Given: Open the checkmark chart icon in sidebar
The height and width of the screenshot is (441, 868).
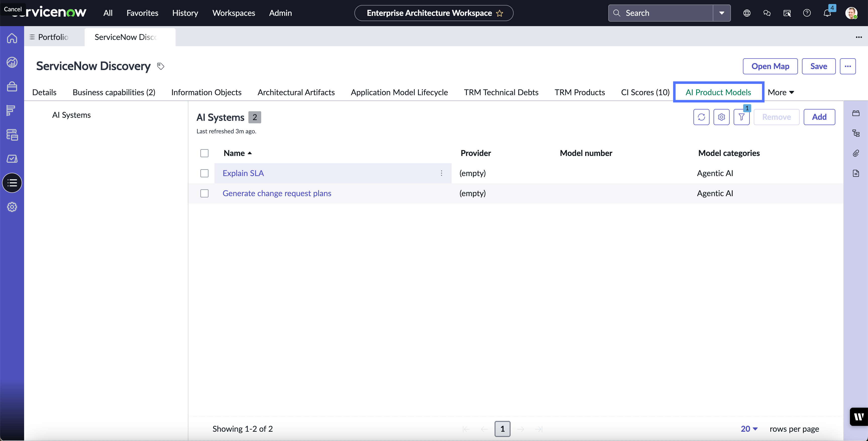Looking at the screenshot, I should click(x=12, y=159).
